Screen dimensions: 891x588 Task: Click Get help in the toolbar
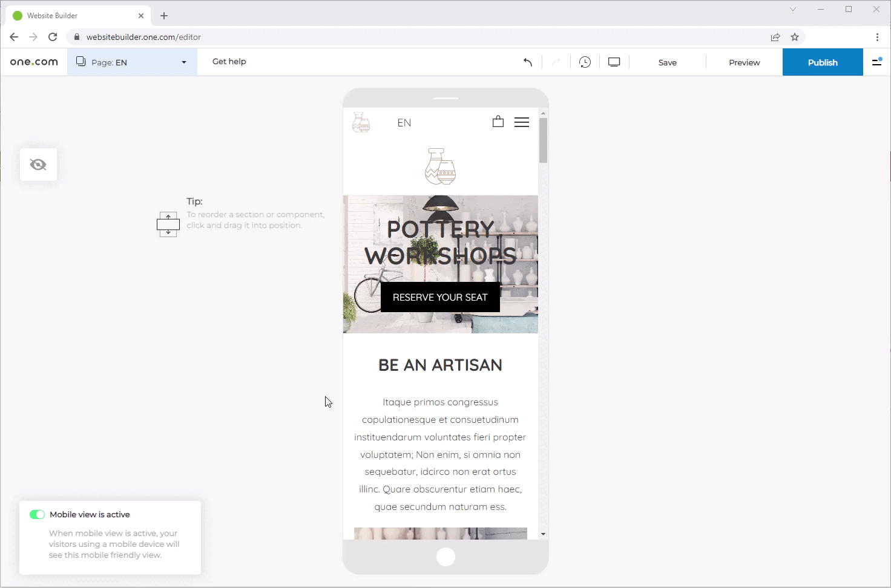229,62
